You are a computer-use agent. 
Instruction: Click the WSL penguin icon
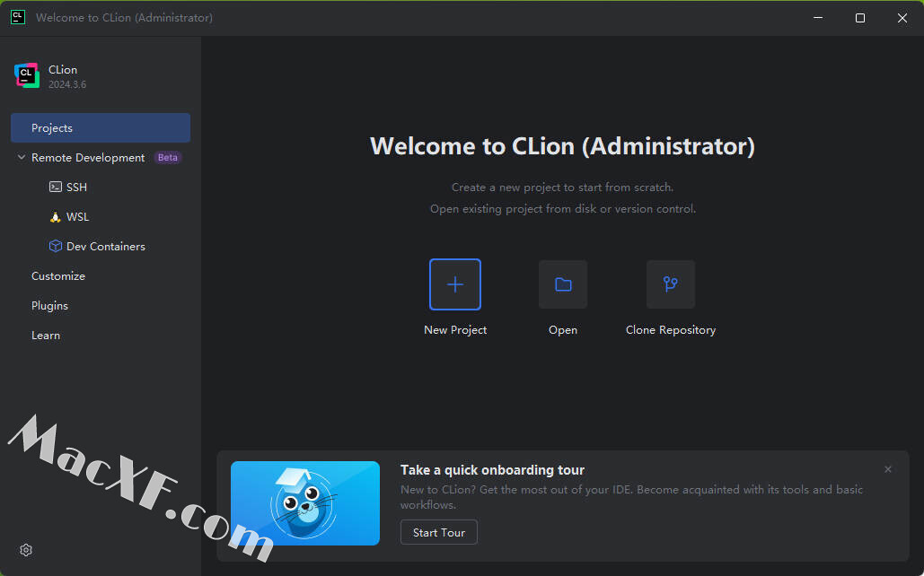[56, 217]
